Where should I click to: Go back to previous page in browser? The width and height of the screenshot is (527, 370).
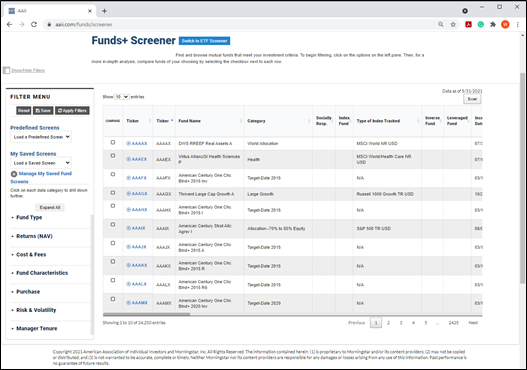click(x=9, y=25)
